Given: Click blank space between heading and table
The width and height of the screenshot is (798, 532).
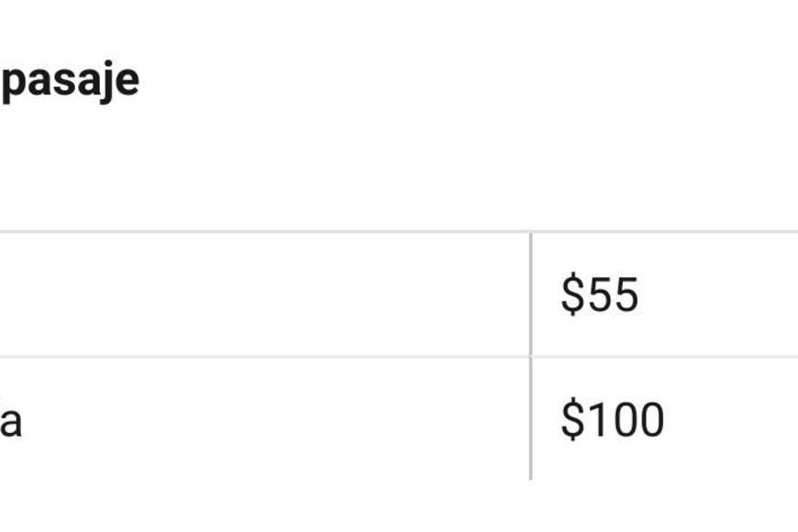Looking at the screenshot, I should 367,165.
